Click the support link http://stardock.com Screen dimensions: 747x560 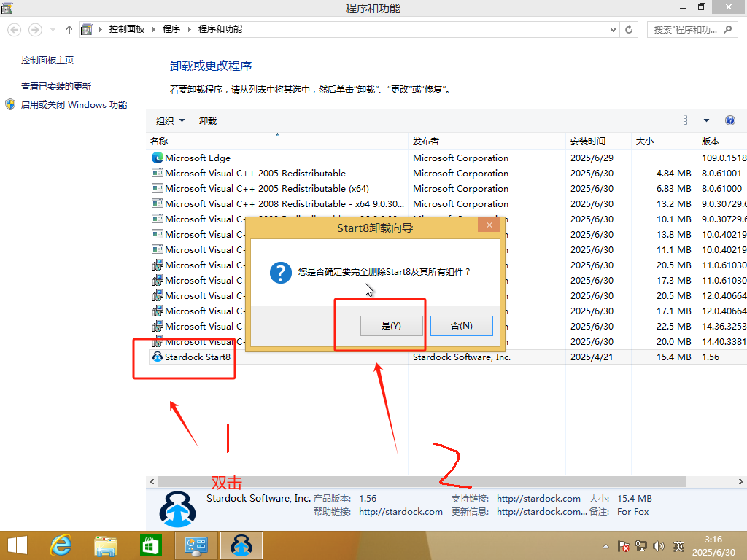[x=538, y=499]
